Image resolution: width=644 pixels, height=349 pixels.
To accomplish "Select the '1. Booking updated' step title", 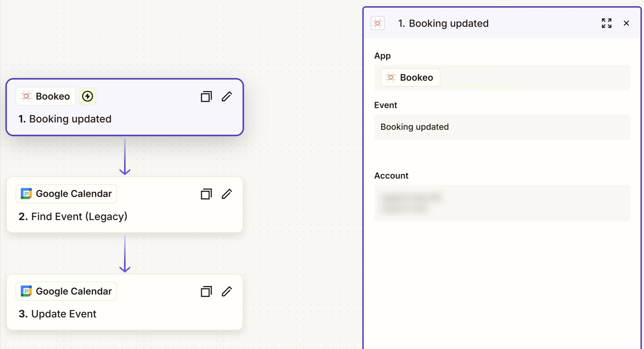I will coord(65,119).
